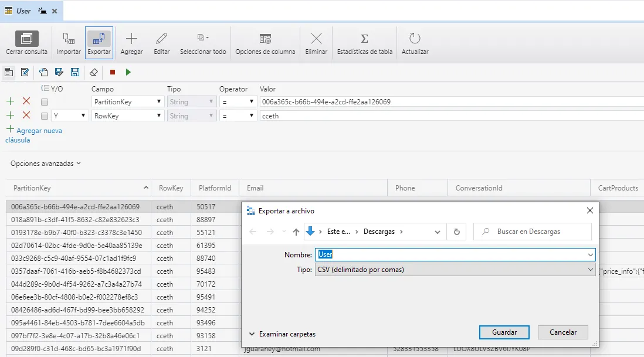Close the User tab
Screen dimensions: 644x357
click(54, 11)
